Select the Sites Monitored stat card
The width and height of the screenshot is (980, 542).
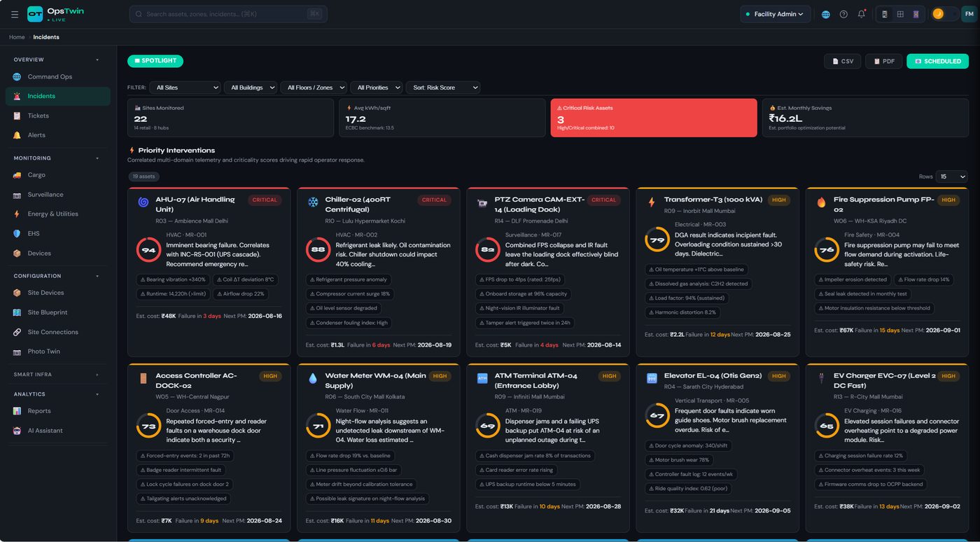coord(230,118)
